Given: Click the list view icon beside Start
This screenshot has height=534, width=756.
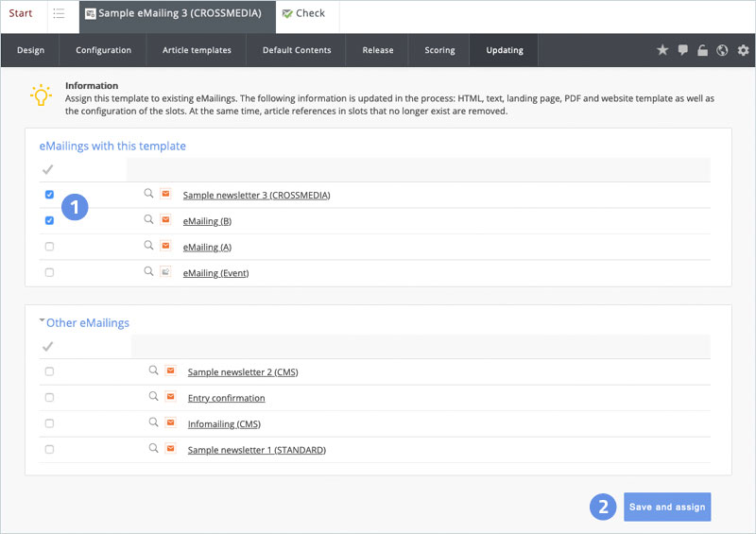Looking at the screenshot, I should click(59, 14).
